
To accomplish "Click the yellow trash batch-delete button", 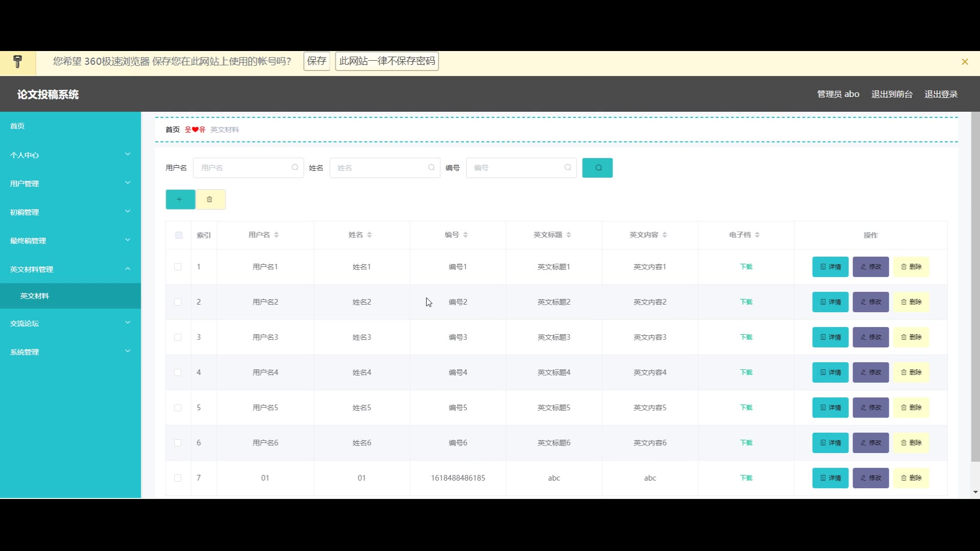I will click(210, 199).
